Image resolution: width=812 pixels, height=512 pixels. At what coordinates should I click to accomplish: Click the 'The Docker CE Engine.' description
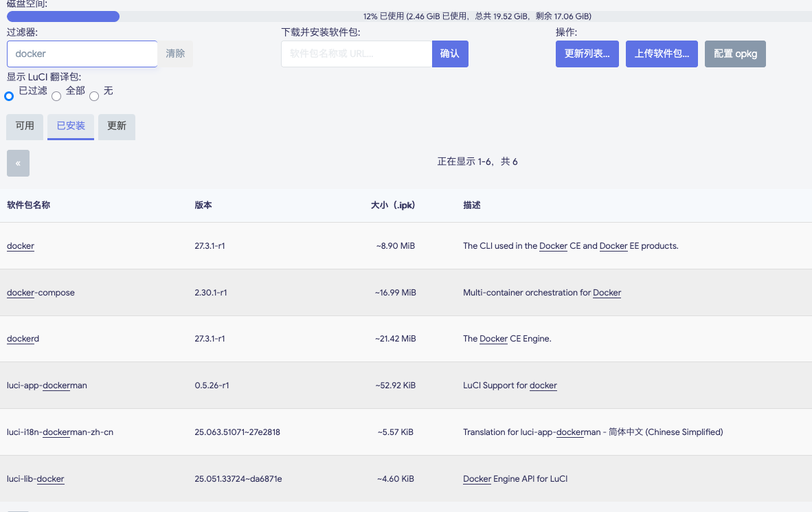(507, 339)
